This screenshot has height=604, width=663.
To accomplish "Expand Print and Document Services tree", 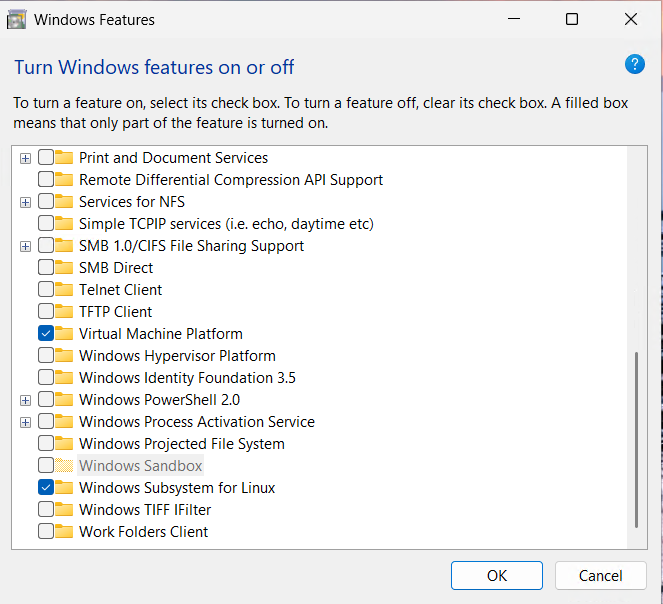I will coord(25,158).
